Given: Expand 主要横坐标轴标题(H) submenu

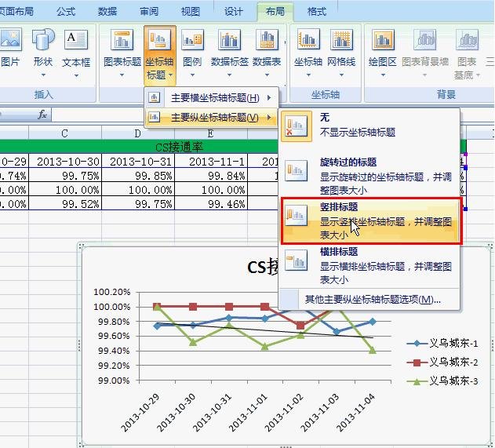Looking at the screenshot, I should tap(212, 98).
